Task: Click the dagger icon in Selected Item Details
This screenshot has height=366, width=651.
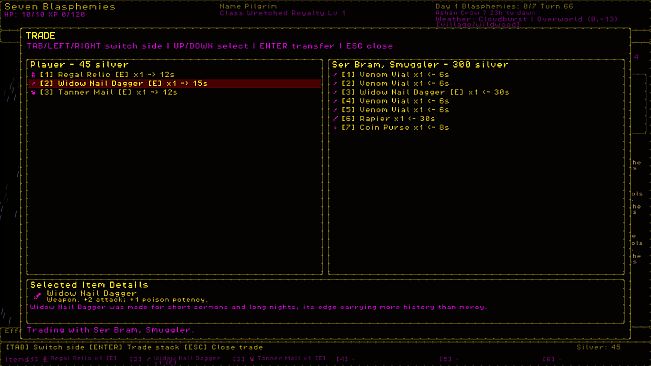Action: tap(37, 295)
